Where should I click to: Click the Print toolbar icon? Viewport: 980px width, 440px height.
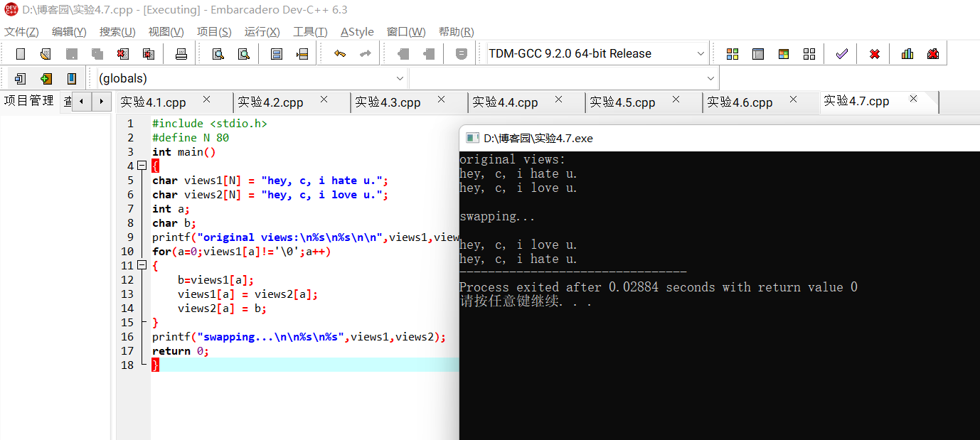tap(181, 54)
